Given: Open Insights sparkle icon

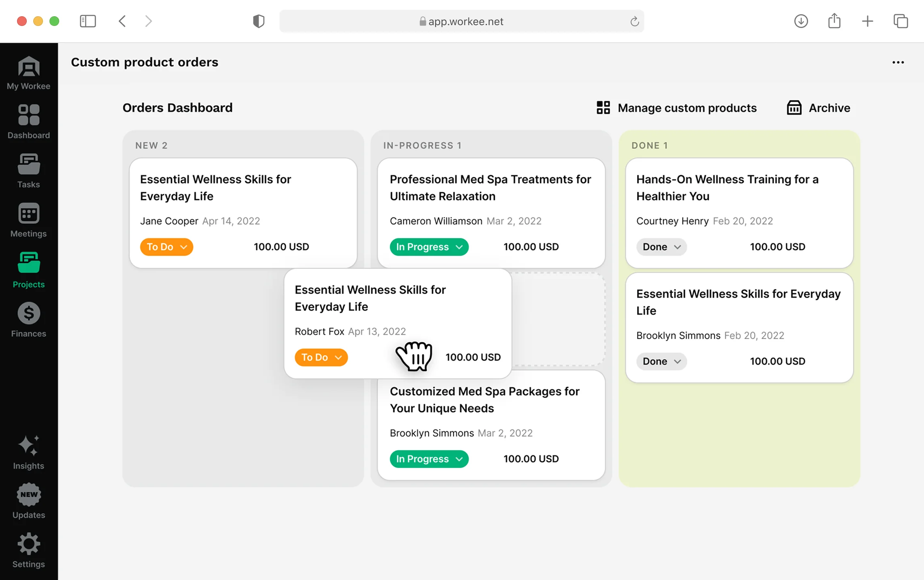Looking at the screenshot, I should [28, 446].
